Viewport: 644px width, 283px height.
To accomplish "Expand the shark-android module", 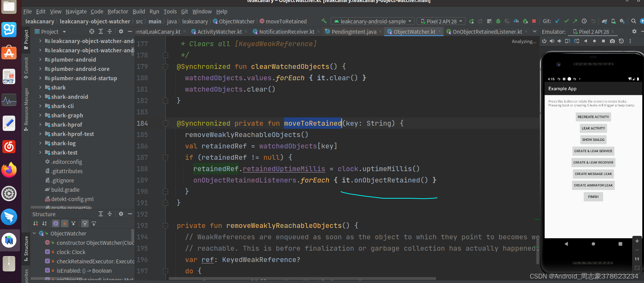I will [40, 97].
